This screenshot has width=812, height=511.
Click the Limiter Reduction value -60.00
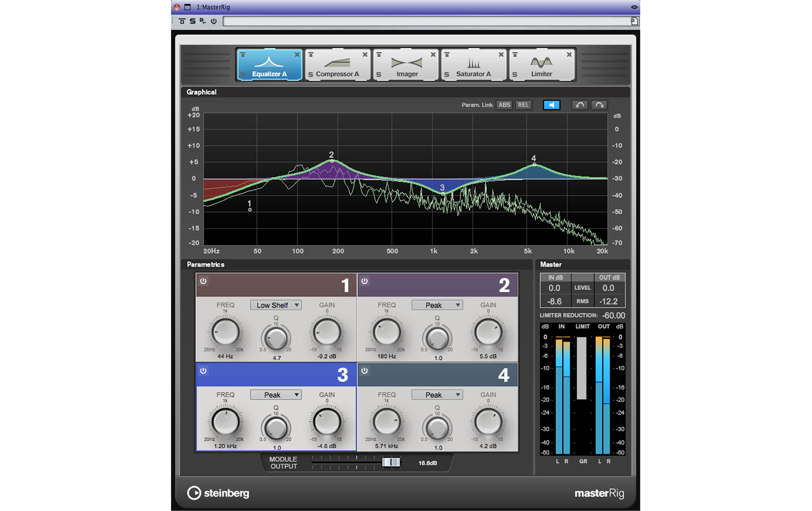(x=614, y=315)
